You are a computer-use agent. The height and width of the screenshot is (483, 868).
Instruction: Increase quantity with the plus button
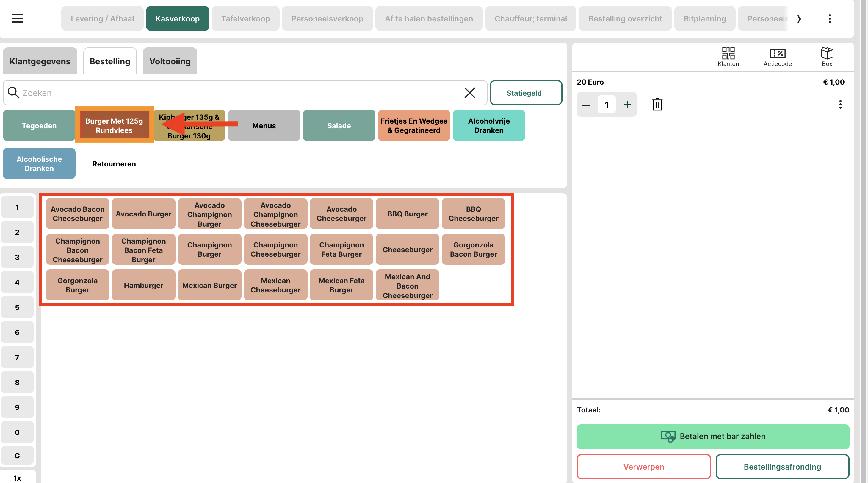[627, 105]
